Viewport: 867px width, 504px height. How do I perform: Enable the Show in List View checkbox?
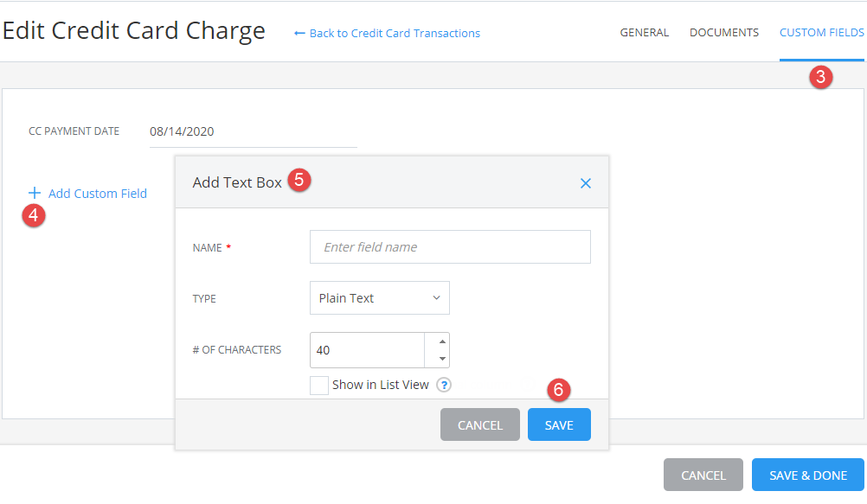coord(318,385)
